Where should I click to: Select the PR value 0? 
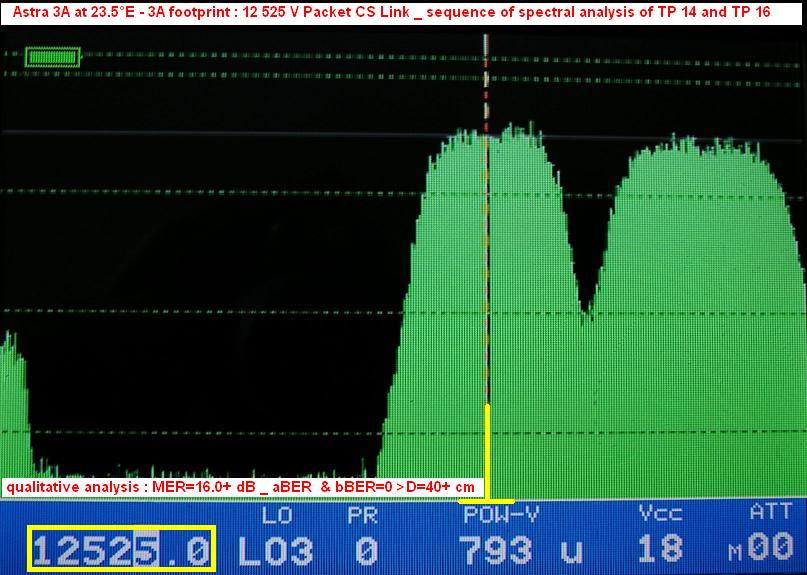[x=366, y=549]
